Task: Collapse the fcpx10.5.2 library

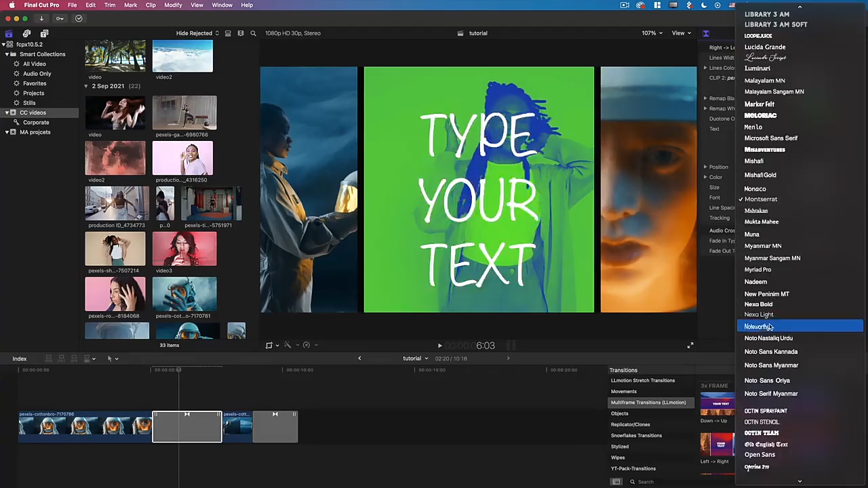Action: tap(5, 45)
